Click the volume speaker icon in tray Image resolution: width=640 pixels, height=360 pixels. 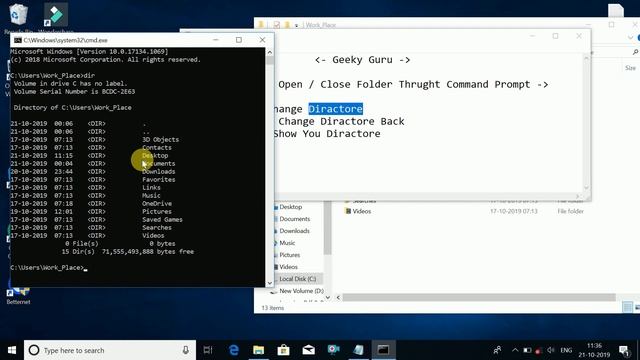551,350
